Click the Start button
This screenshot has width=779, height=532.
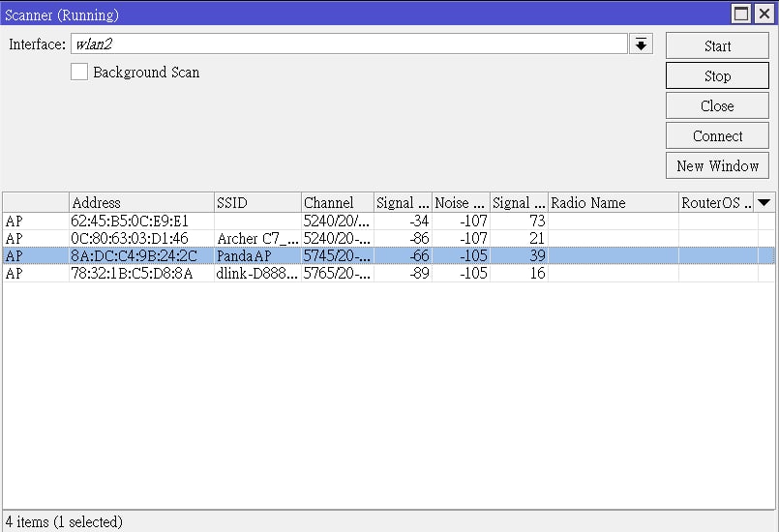[x=717, y=46]
